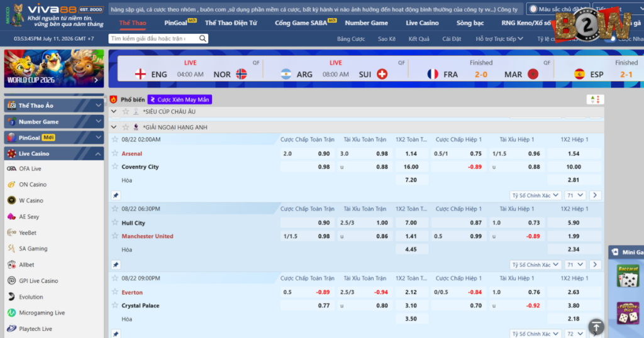
Task: Click the search magnifier icon
Action: (203, 38)
